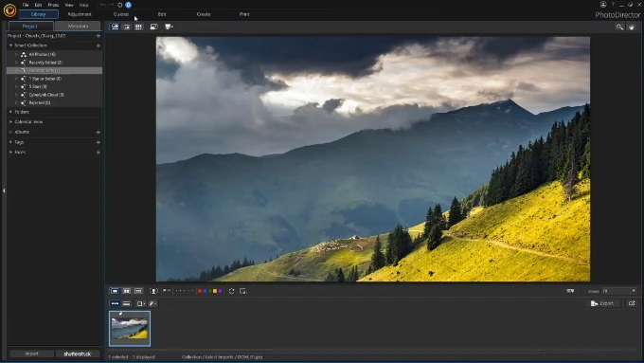Click the Undo arrow icon
Viewport: 644px width, 363px height.
[102, 5]
